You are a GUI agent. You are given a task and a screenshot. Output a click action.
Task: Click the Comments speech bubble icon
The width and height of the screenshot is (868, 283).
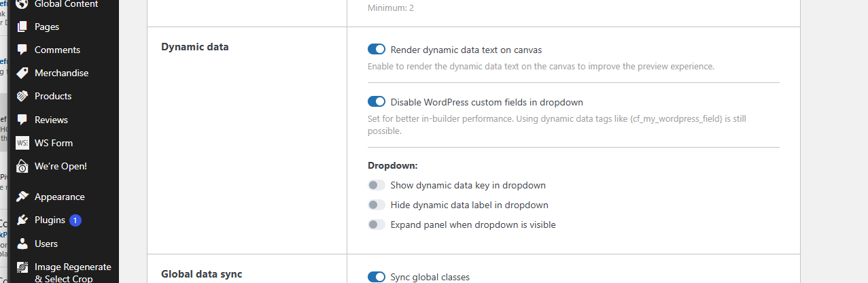pyautogui.click(x=22, y=50)
